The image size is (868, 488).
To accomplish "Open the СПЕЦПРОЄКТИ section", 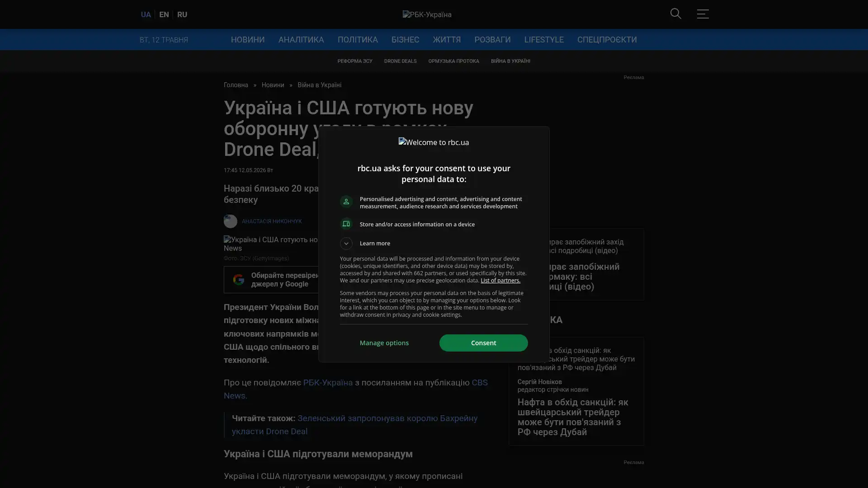I will tap(607, 40).
